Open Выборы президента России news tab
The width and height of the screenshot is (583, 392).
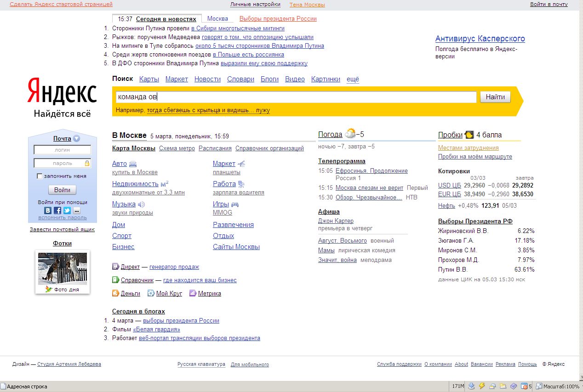(x=278, y=19)
